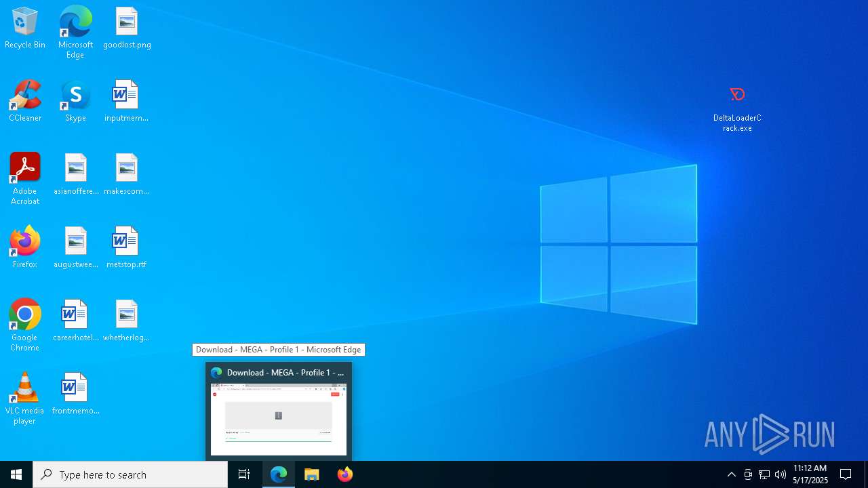Image resolution: width=868 pixels, height=488 pixels.
Task: Select the metstop.rtf document icon
Action: tap(127, 248)
